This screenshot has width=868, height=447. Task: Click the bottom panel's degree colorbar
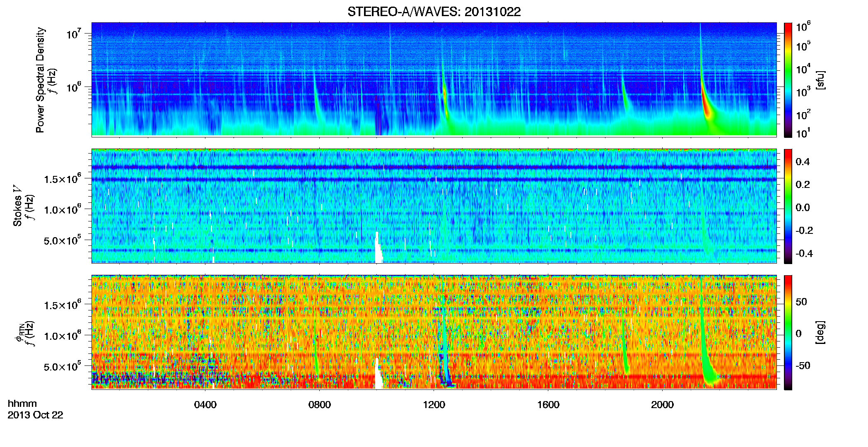click(x=788, y=332)
